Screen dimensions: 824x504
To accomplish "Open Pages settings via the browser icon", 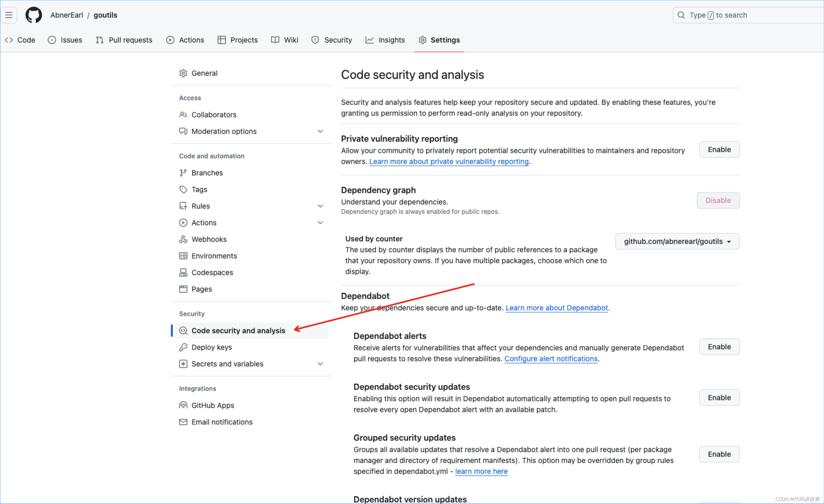I will 184,289.
